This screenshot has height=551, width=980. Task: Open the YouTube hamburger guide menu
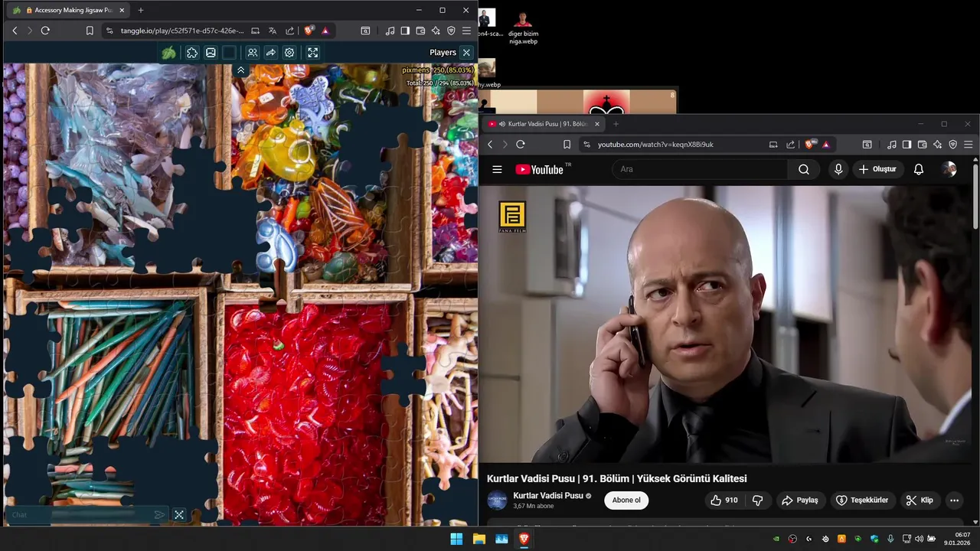[497, 169]
